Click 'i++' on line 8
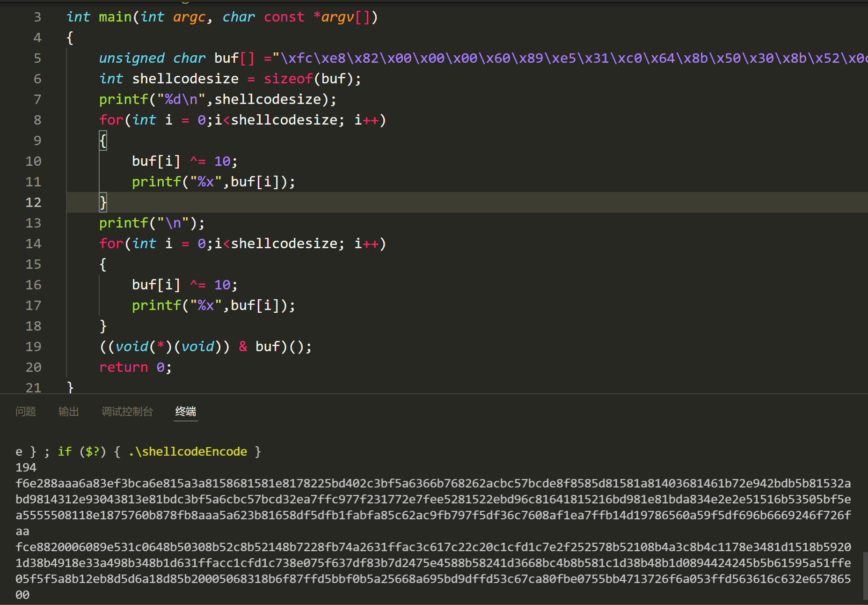The width and height of the screenshot is (868, 605). pyautogui.click(x=366, y=120)
